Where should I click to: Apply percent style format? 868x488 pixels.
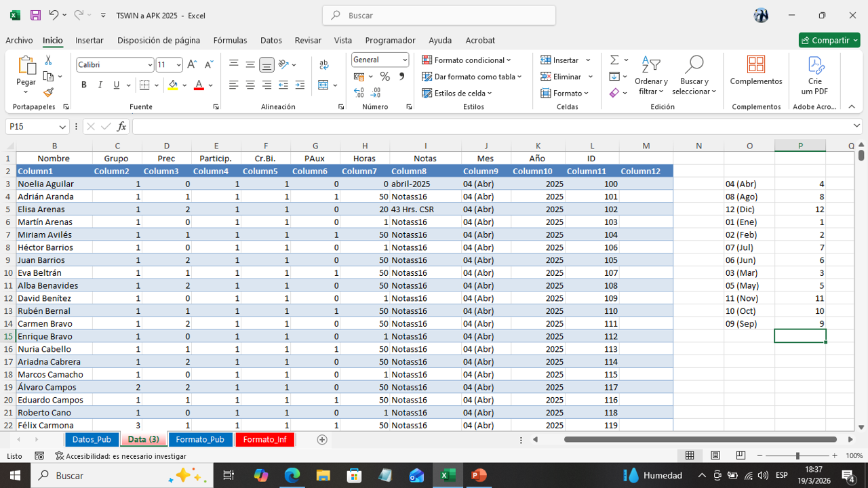pos(385,77)
